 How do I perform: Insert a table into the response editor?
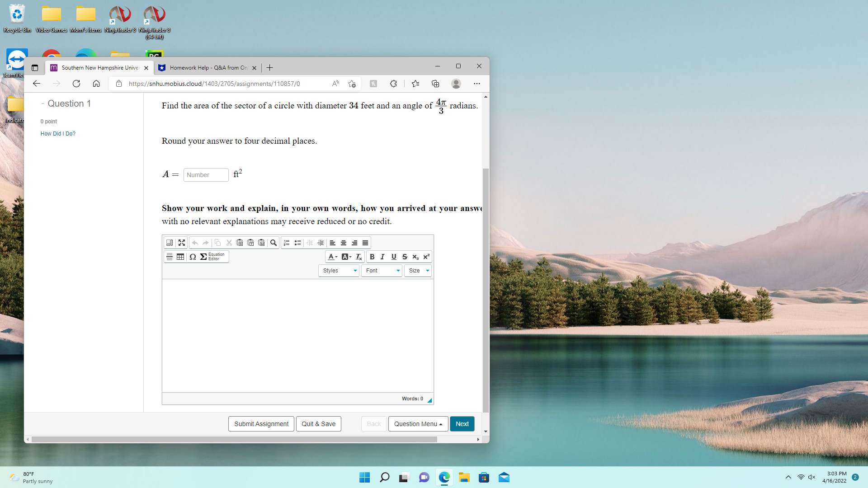[x=181, y=257]
